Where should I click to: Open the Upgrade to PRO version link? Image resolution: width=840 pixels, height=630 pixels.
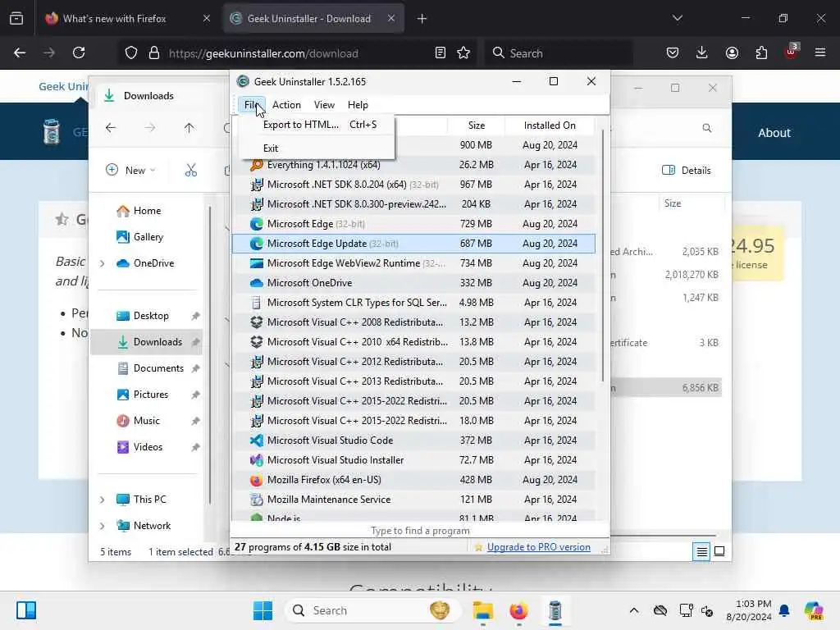coord(538,547)
